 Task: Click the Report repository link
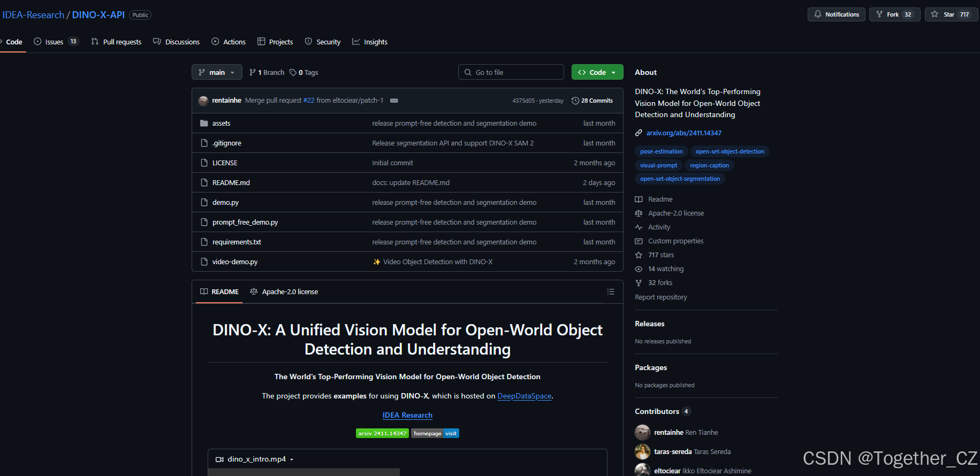coord(660,297)
